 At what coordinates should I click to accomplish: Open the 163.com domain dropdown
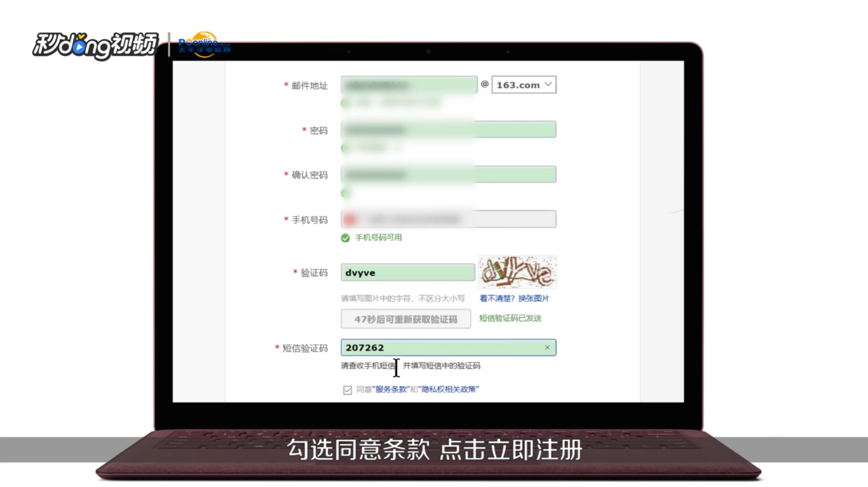tap(524, 85)
